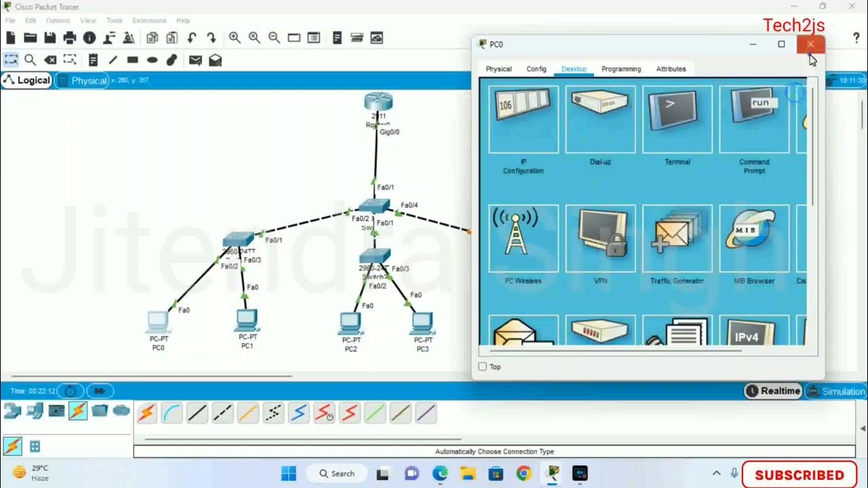Open the Attributes tab of PC0
868x488 pixels.
[x=671, y=68]
